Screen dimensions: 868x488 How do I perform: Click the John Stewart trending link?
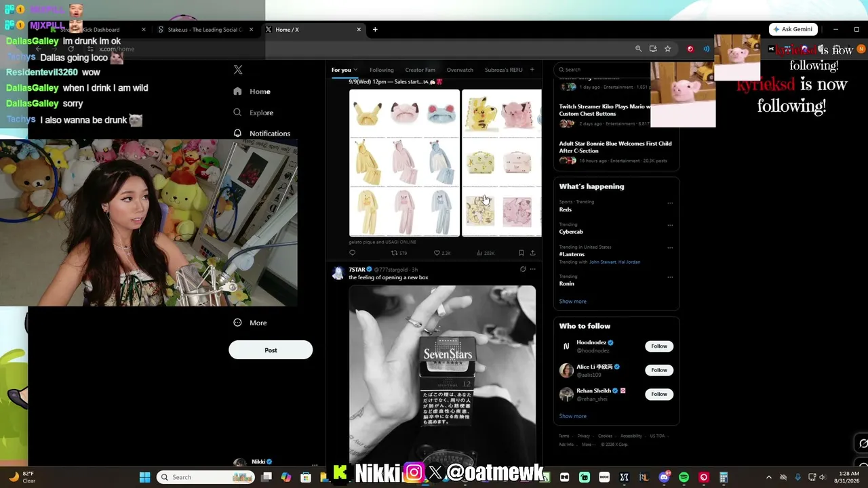[x=603, y=262]
